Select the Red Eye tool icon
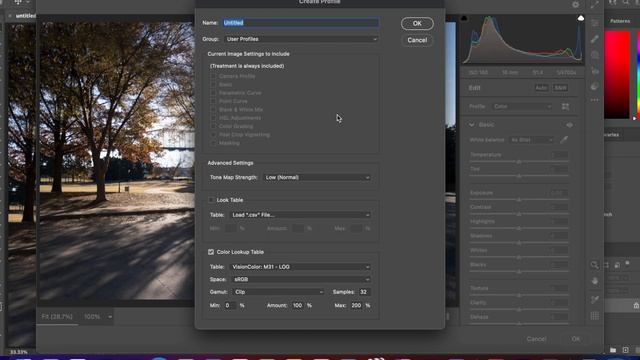 pyautogui.click(x=595, y=71)
